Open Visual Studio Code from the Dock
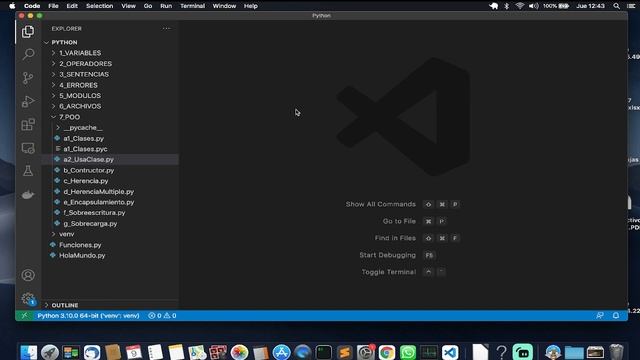The image size is (640, 360). tap(450, 352)
